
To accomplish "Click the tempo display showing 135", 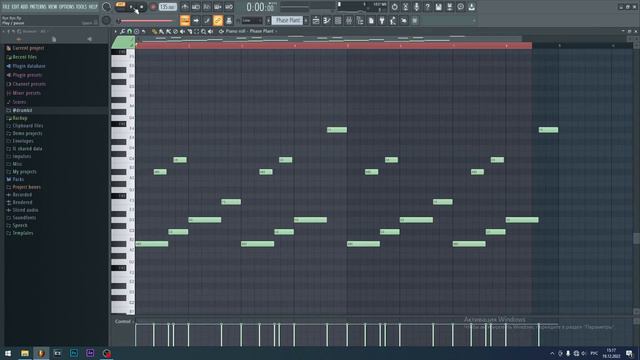I will (x=168, y=7).
